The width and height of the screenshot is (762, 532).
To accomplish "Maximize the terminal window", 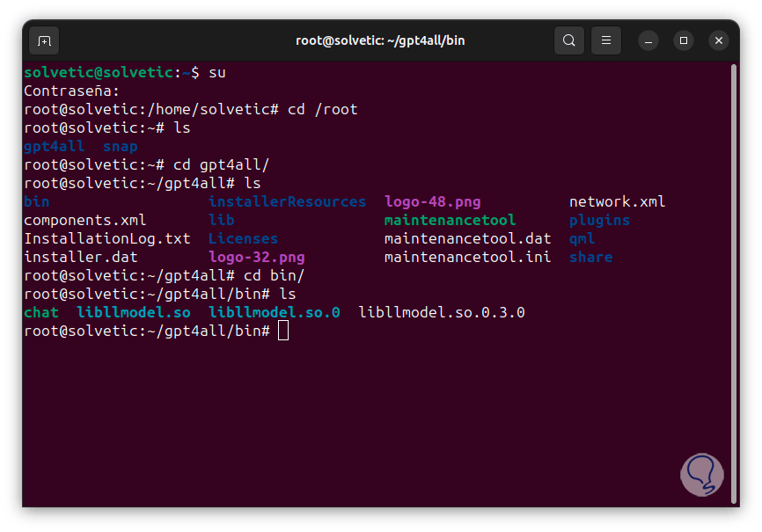I will point(684,40).
